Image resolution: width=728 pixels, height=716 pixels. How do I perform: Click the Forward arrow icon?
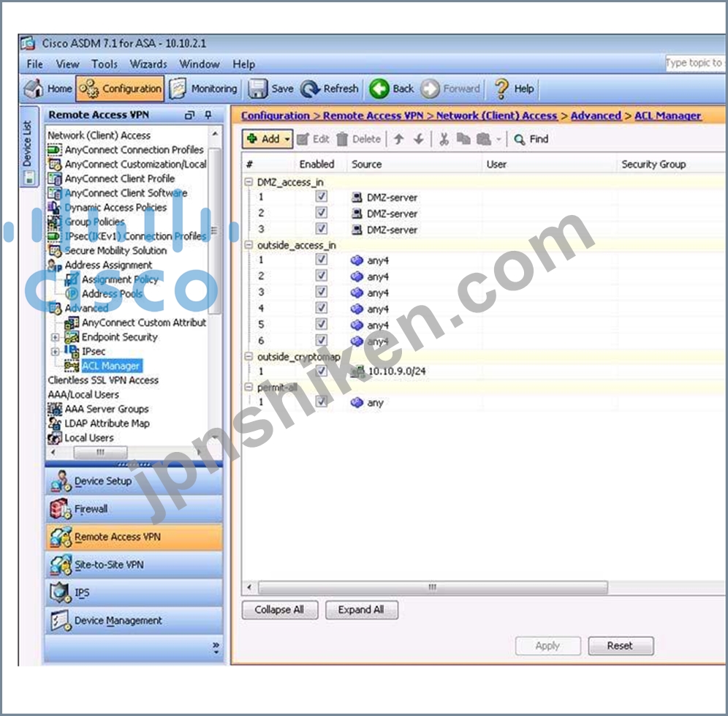tap(430, 88)
